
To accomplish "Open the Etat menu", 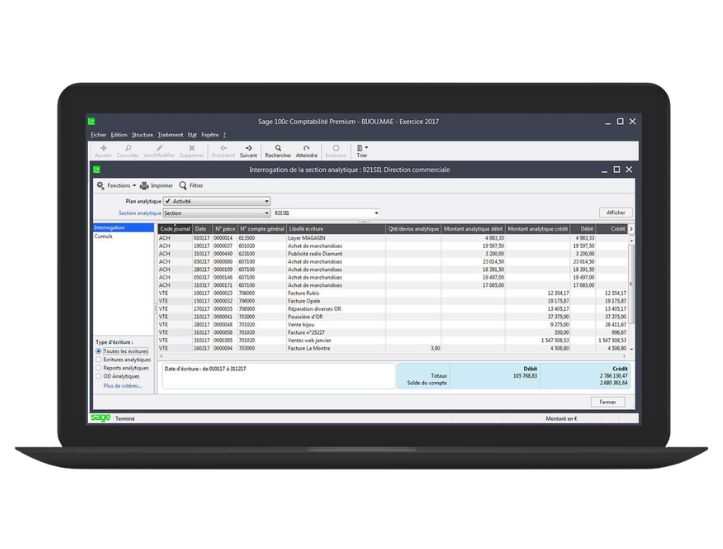I will pos(192,135).
